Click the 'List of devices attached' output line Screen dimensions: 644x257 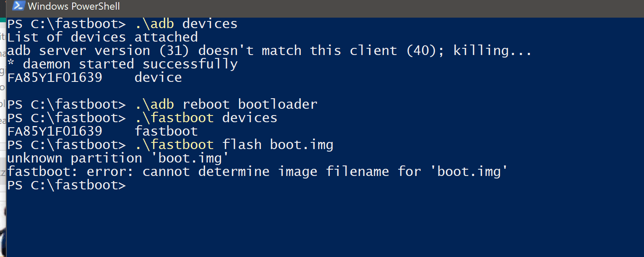click(103, 37)
